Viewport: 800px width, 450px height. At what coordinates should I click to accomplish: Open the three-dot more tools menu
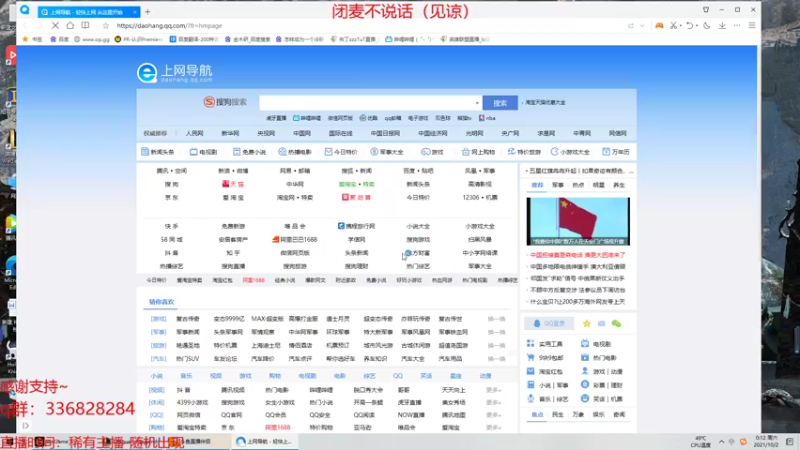(x=737, y=26)
